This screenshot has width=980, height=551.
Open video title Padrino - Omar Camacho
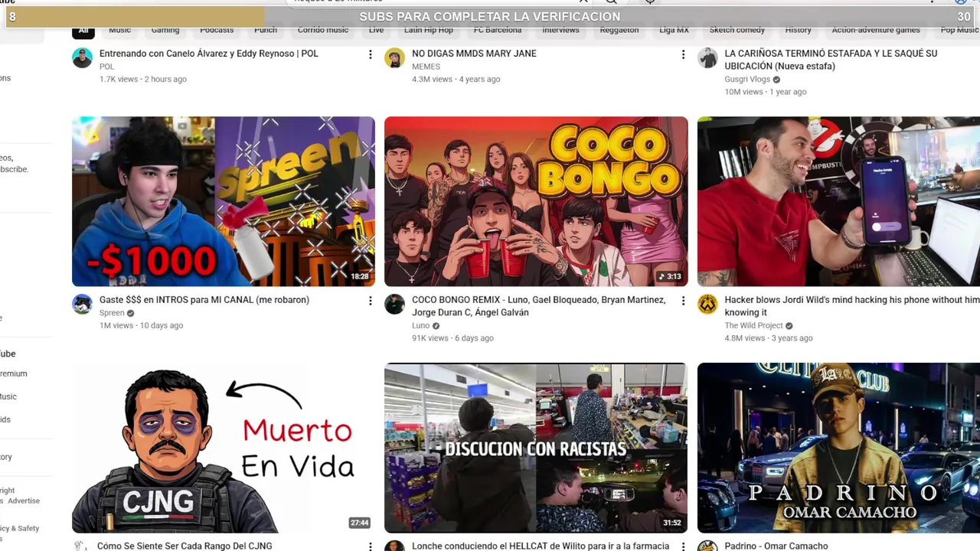click(776, 546)
